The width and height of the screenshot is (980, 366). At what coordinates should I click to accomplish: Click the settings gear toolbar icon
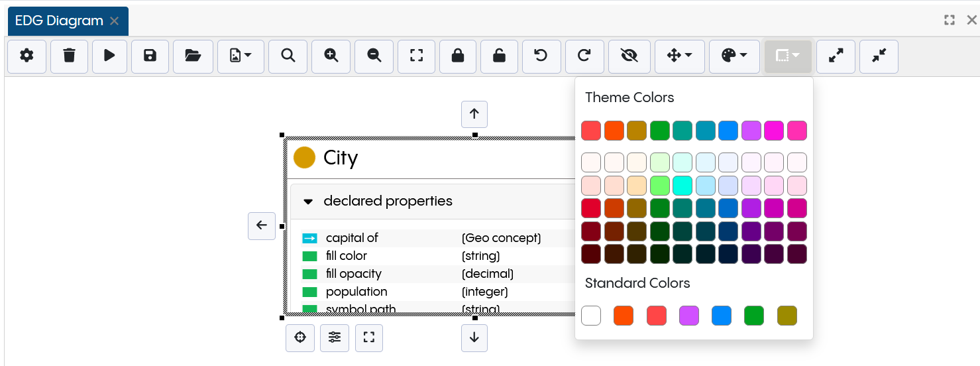(27, 56)
